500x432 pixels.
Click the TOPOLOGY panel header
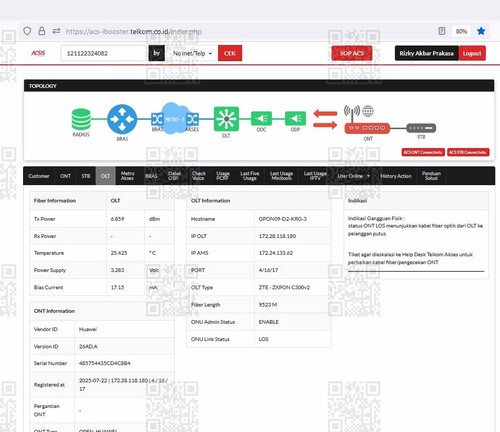pos(259,86)
